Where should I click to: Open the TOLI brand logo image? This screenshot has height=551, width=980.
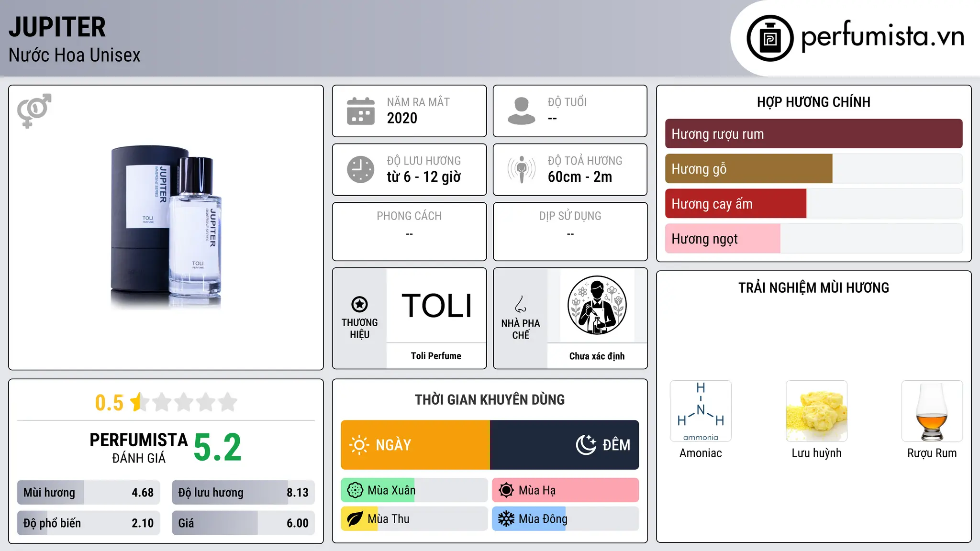point(436,306)
